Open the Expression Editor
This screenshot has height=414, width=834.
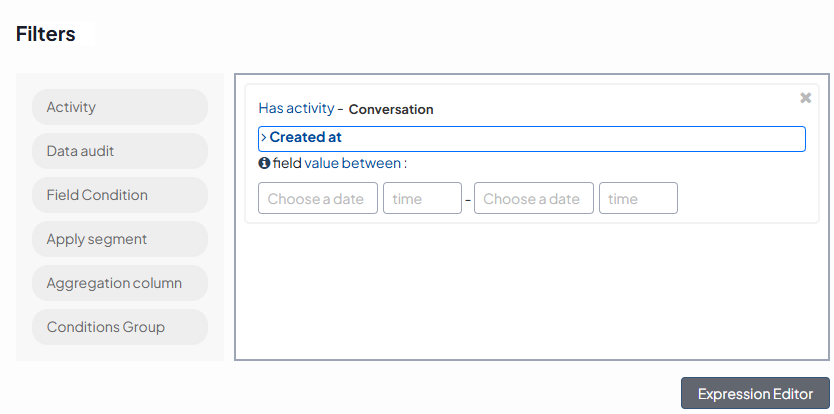coord(755,393)
